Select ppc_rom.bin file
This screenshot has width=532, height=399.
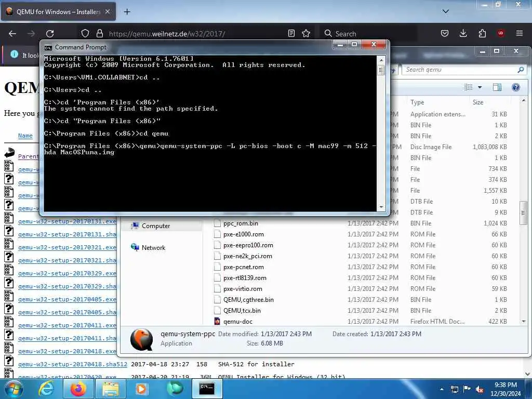241,223
